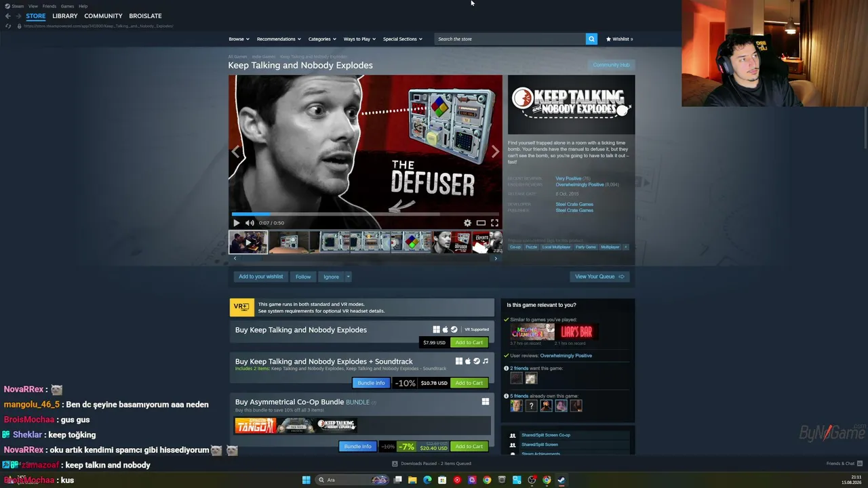Image resolution: width=868 pixels, height=488 pixels.
Task: Open the Mecha Chameleon game image
Action: [532, 332]
